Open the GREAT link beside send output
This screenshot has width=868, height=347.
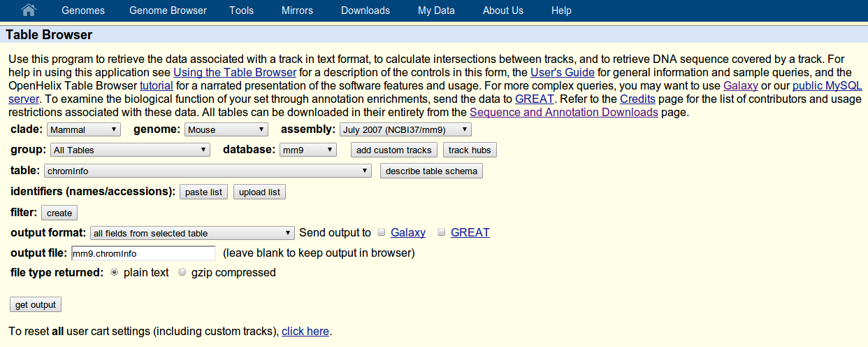(x=470, y=232)
